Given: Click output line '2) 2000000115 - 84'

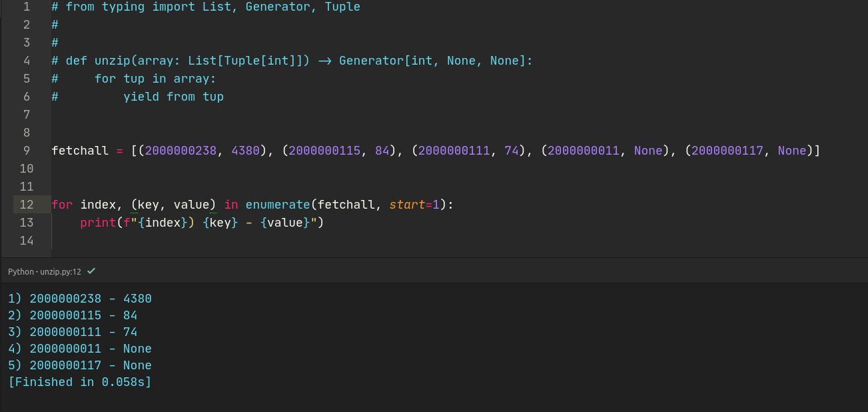Looking at the screenshot, I should click(73, 315).
